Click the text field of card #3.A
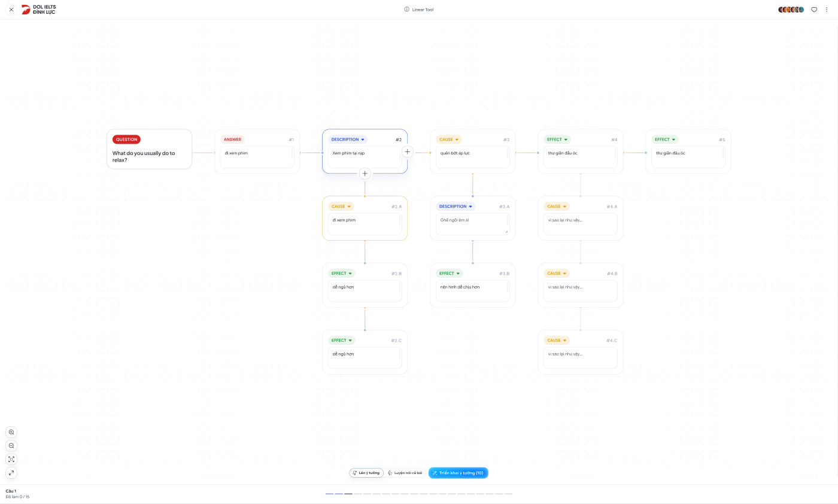The height and width of the screenshot is (504, 838). click(472, 223)
